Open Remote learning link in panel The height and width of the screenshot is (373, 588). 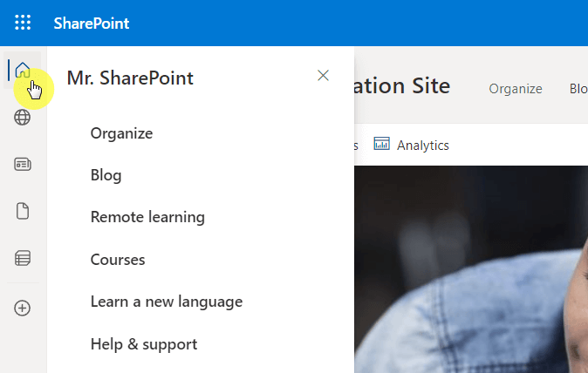147,217
